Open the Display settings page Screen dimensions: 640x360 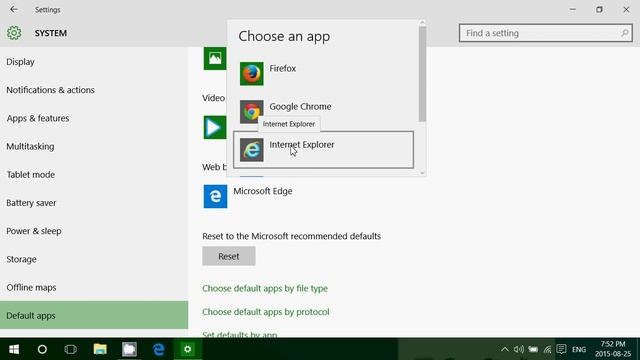(94, 62)
